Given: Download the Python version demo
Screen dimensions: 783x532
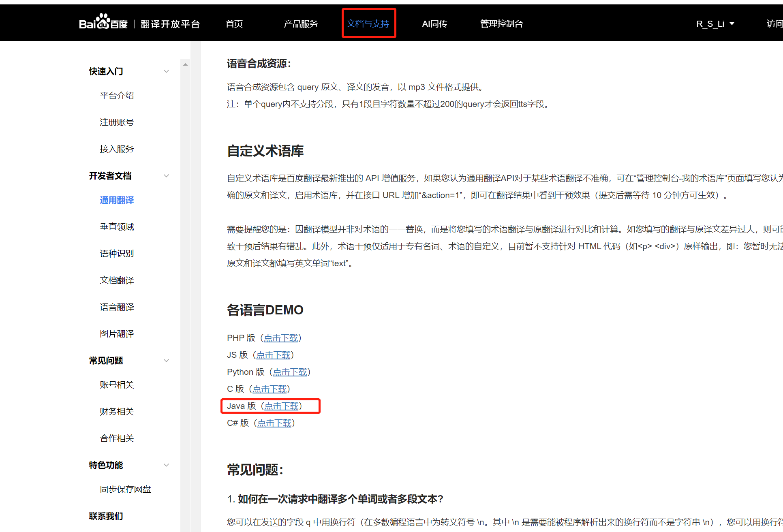Looking at the screenshot, I should (x=290, y=372).
